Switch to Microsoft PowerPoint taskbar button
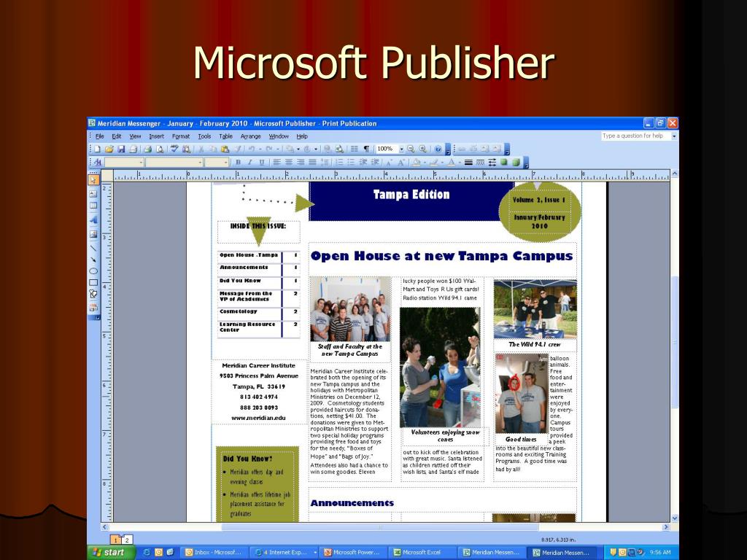The image size is (747, 560). coord(352,553)
